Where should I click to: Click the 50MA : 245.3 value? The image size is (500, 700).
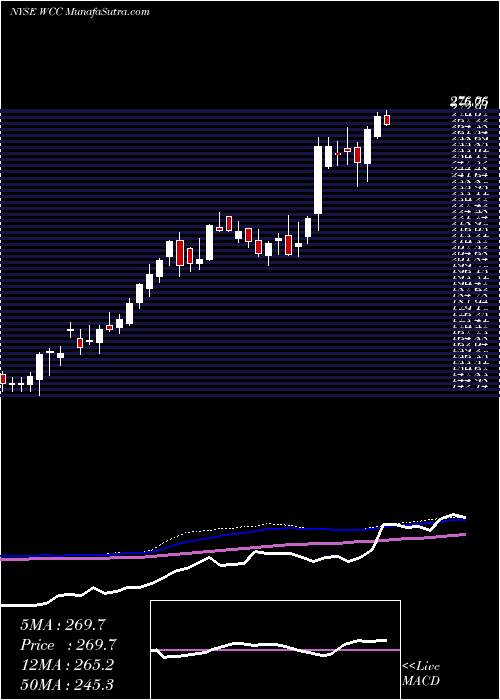tap(67, 684)
